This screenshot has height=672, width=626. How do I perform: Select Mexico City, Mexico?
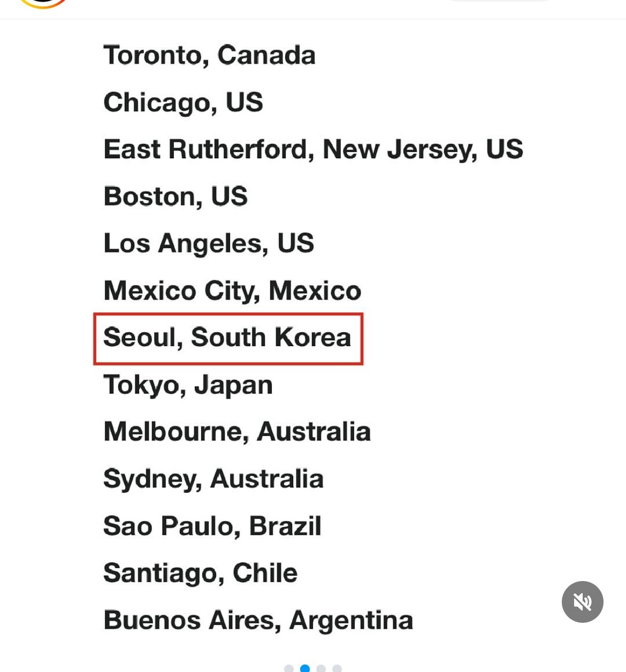232,291
